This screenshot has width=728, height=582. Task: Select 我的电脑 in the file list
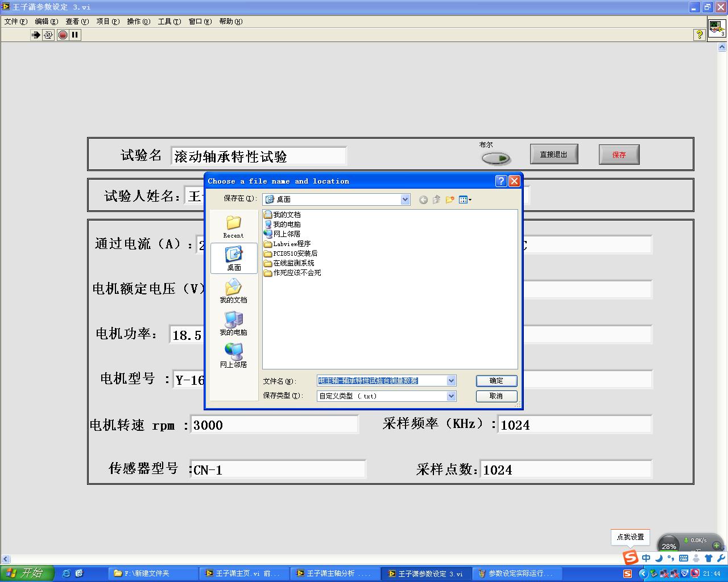282,225
